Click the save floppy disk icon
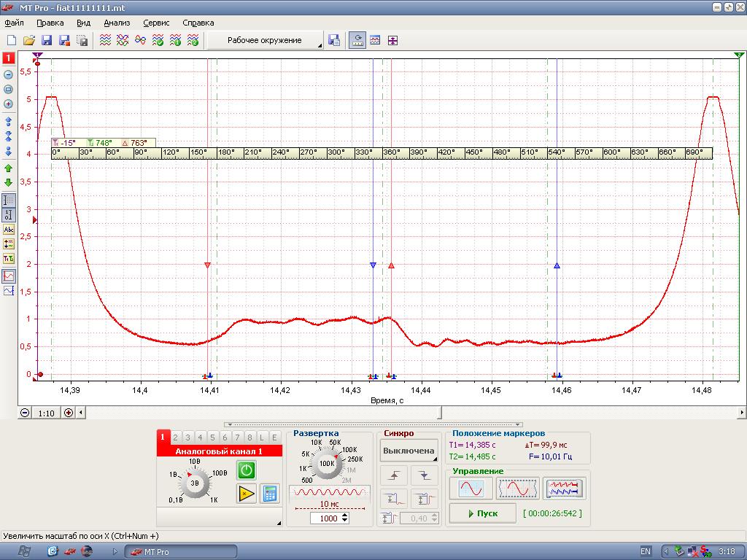Image resolution: width=747 pixels, height=560 pixels. coord(47,41)
